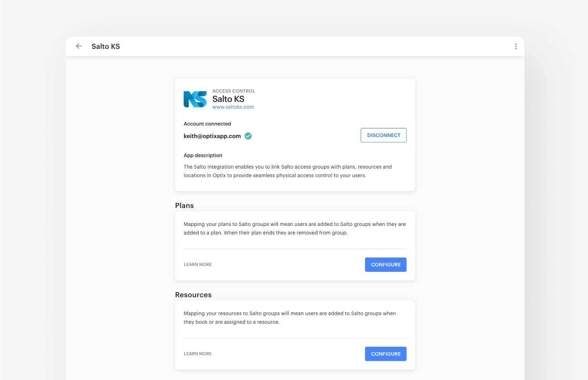The image size is (588, 380).
Task: Go back using the arrow icon
Action: tap(79, 46)
